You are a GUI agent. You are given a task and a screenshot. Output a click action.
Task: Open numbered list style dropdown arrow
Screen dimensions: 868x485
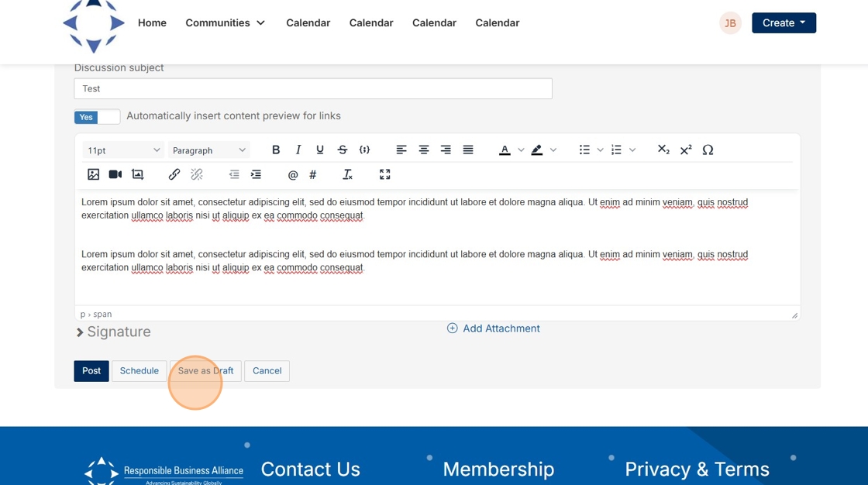pos(632,150)
